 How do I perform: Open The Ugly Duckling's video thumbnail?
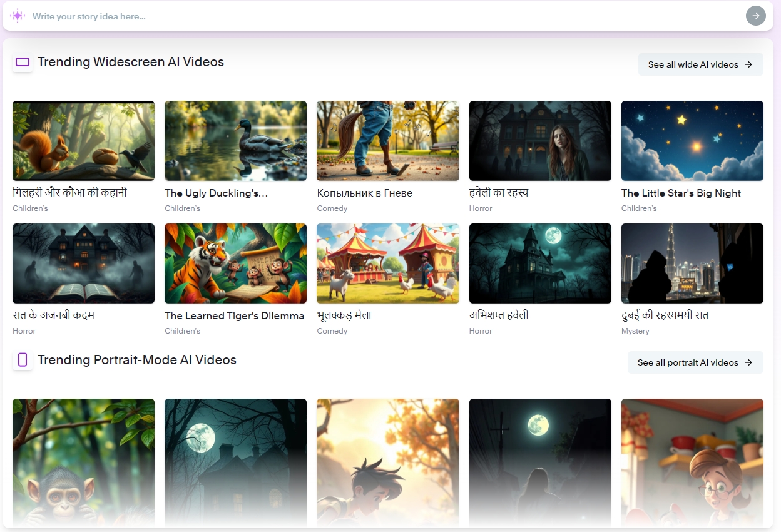coord(235,141)
